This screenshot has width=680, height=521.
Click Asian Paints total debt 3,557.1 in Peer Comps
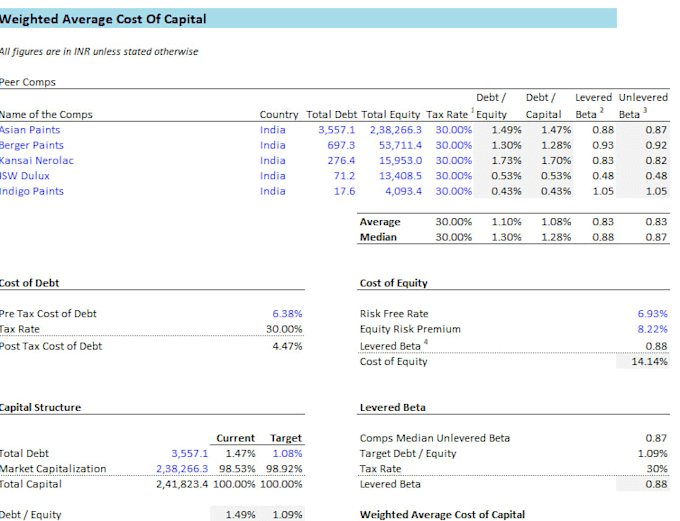coord(337,130)
